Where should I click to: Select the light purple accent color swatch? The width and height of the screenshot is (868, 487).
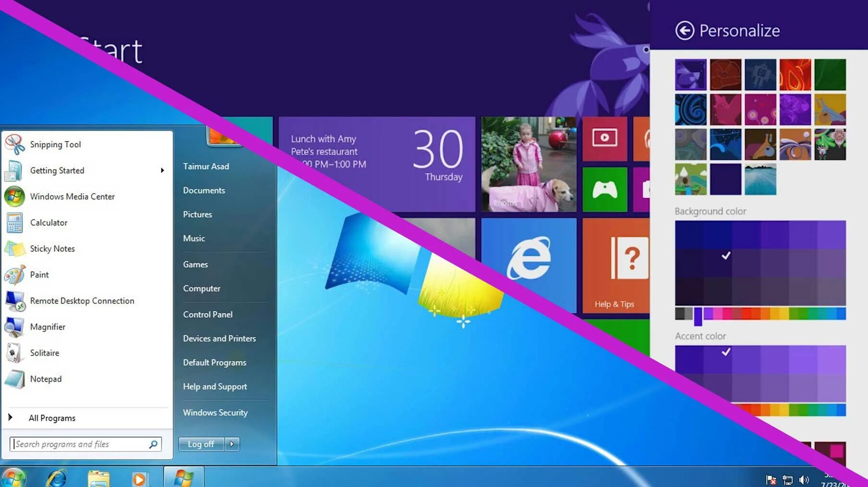point(832,359)
